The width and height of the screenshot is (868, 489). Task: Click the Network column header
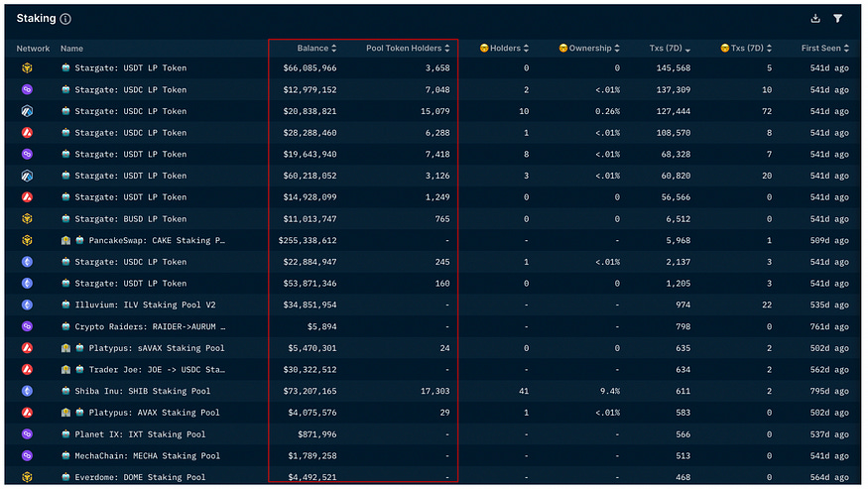point(33,49)
